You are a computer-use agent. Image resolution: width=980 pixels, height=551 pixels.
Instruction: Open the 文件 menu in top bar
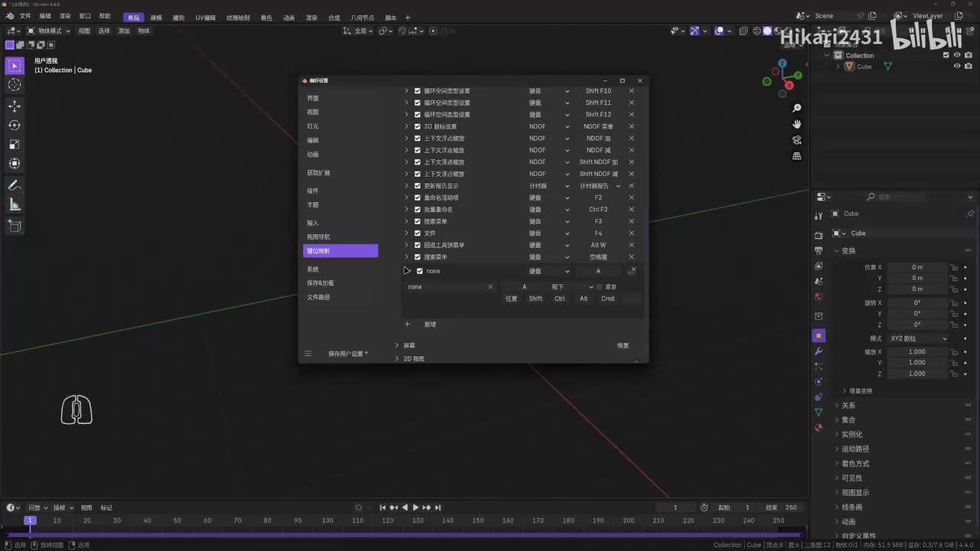click(25, 17)
